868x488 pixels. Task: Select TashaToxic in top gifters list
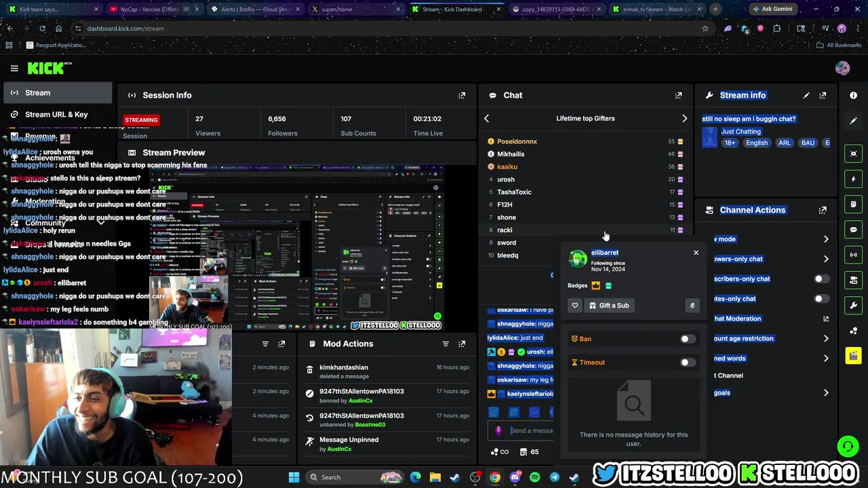click(514, 192)
